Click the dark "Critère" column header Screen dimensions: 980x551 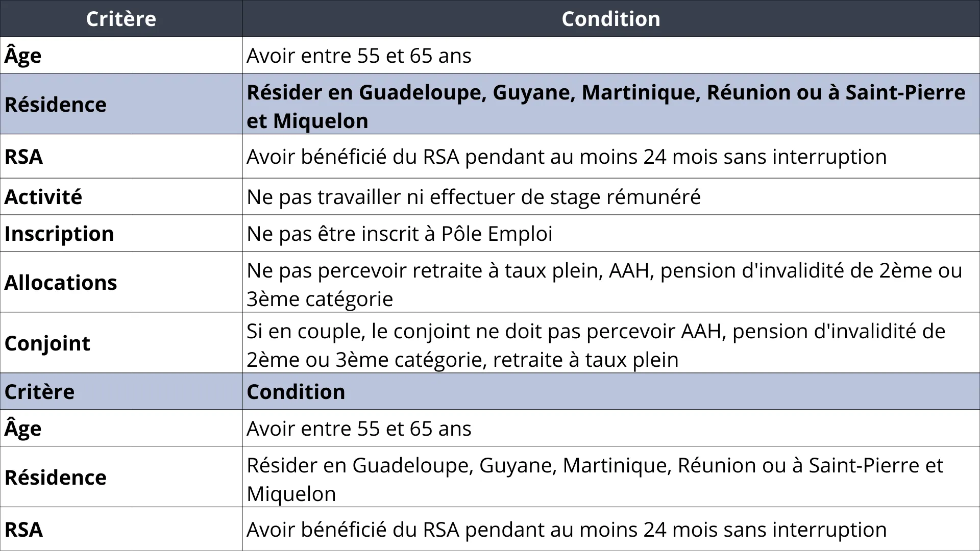click(121, 19)
